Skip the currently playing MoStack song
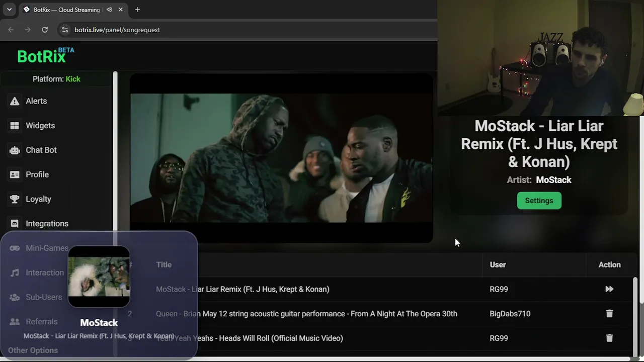Viewport: 644px width, 362px height. point(609,289)
